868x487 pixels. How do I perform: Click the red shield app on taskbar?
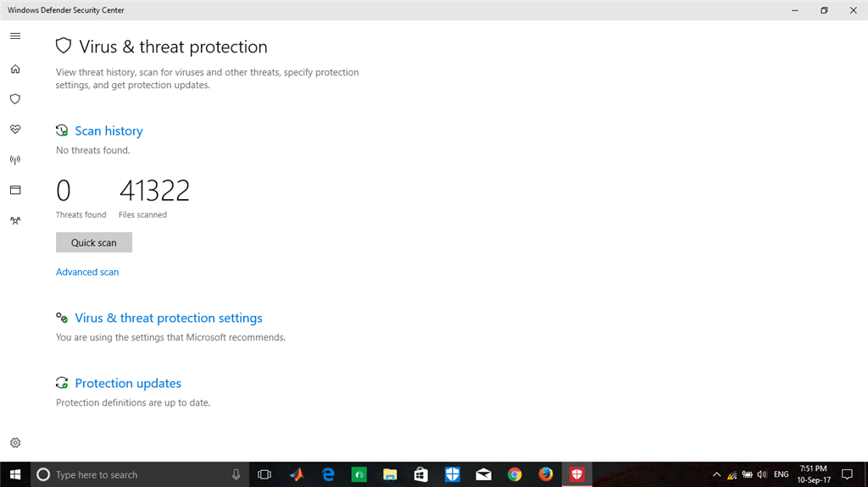(577, 474)
